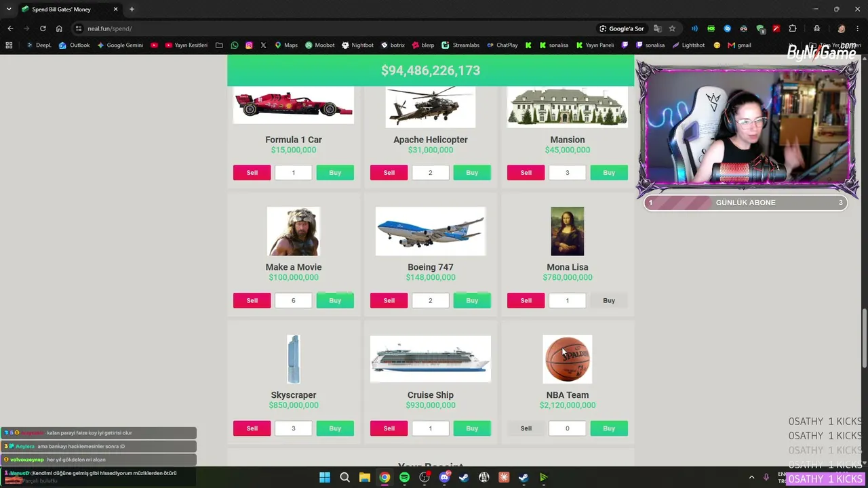Click the page vertical scrollbar thumb
The image size is (868, 488).
click(864, 339)
